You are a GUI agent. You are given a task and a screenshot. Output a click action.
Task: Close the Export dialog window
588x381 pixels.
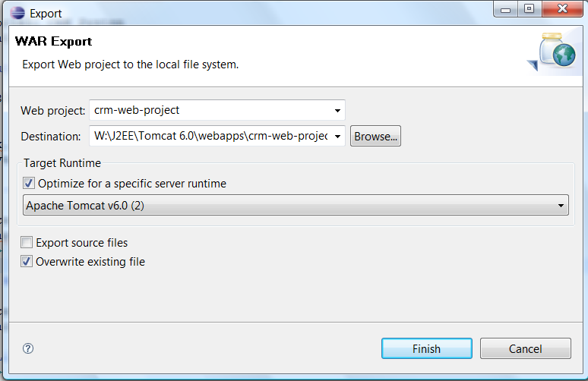pos(561,9)
